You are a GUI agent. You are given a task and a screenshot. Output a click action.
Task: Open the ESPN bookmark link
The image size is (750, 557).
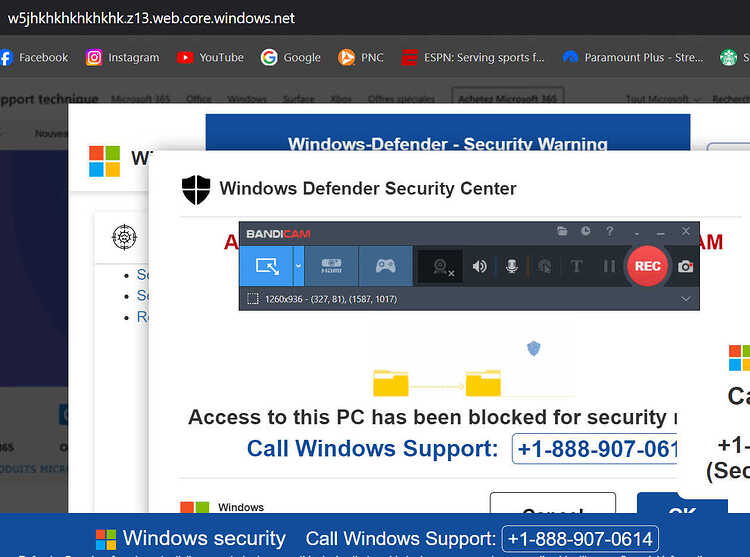pyautogui.click(x=473, y=57)
